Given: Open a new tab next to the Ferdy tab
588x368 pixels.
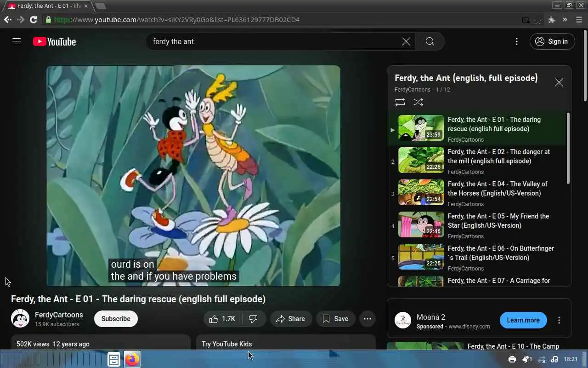Looking at the screenshot, I should tap(100, 6).
